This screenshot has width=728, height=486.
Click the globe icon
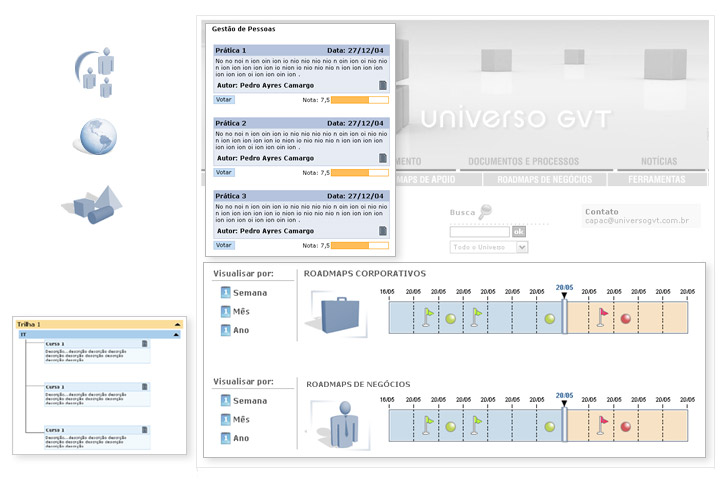pos(96,137)
